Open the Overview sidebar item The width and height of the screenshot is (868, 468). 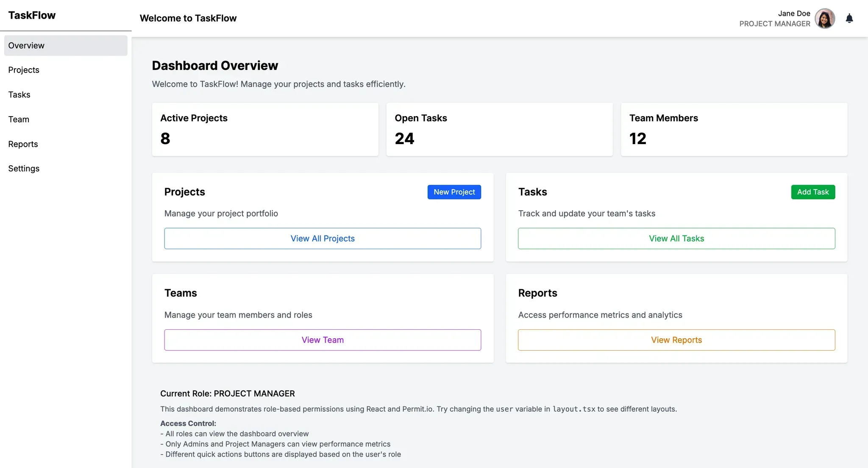[66, 45]
